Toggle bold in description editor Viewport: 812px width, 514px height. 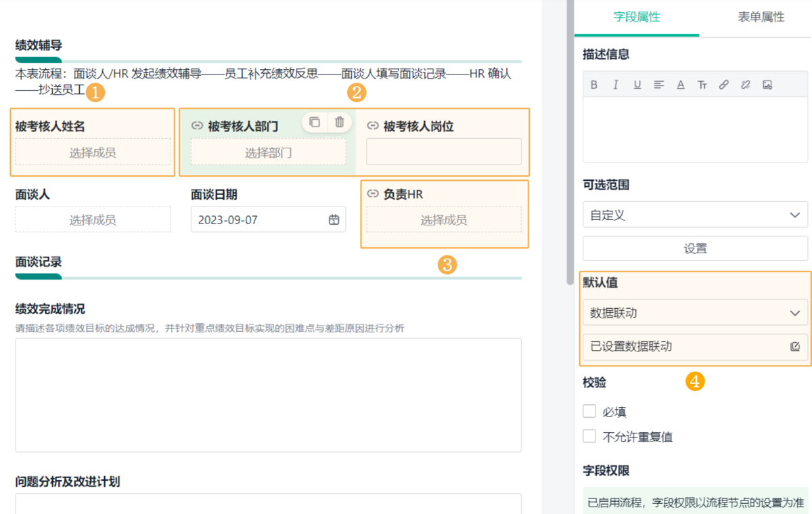click(x=594, y=85)
